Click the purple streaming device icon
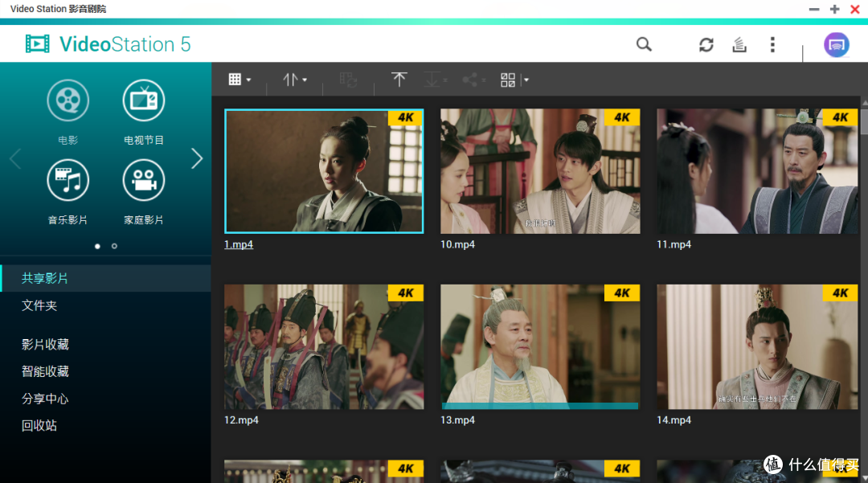 (x=836, y=45)
